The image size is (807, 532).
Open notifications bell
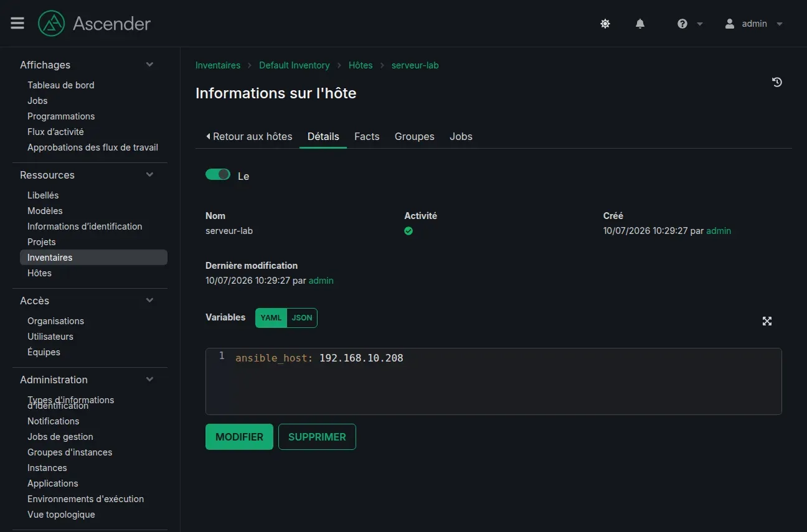click(x=640, y=24)
